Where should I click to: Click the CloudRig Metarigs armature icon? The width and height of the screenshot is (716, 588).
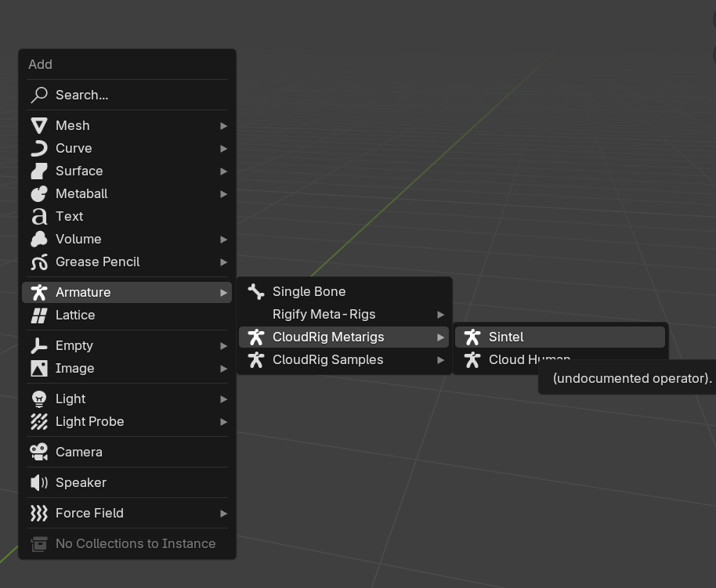tap(256, 337)
